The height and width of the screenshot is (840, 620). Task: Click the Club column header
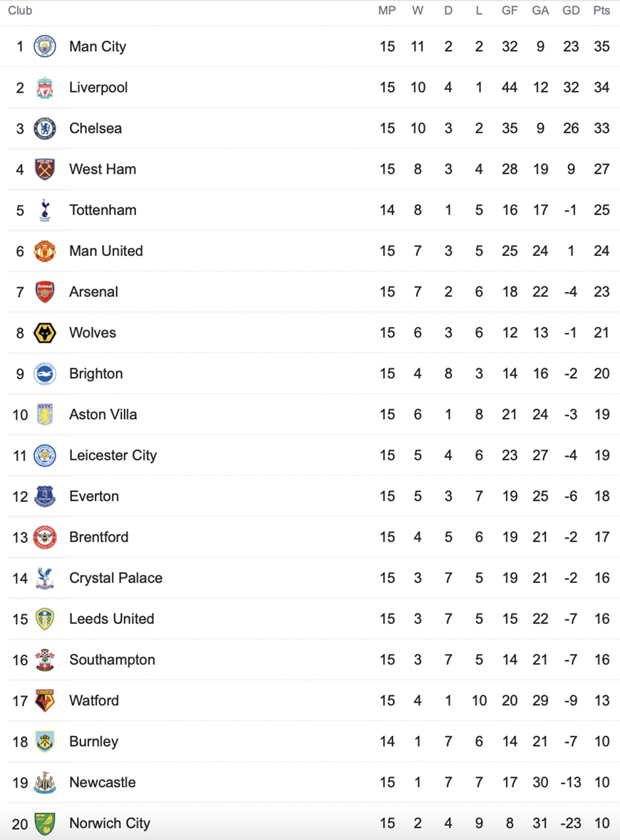20,11
